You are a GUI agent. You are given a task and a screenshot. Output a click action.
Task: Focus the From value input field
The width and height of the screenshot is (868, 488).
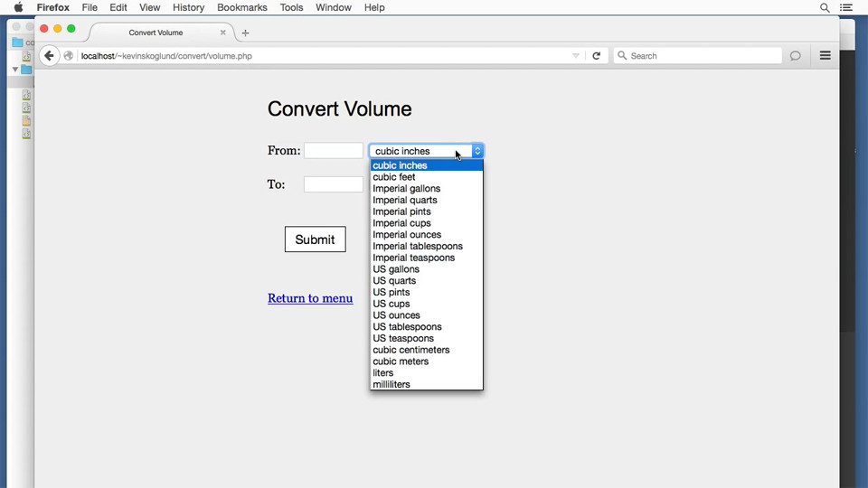tap(334, 151)
